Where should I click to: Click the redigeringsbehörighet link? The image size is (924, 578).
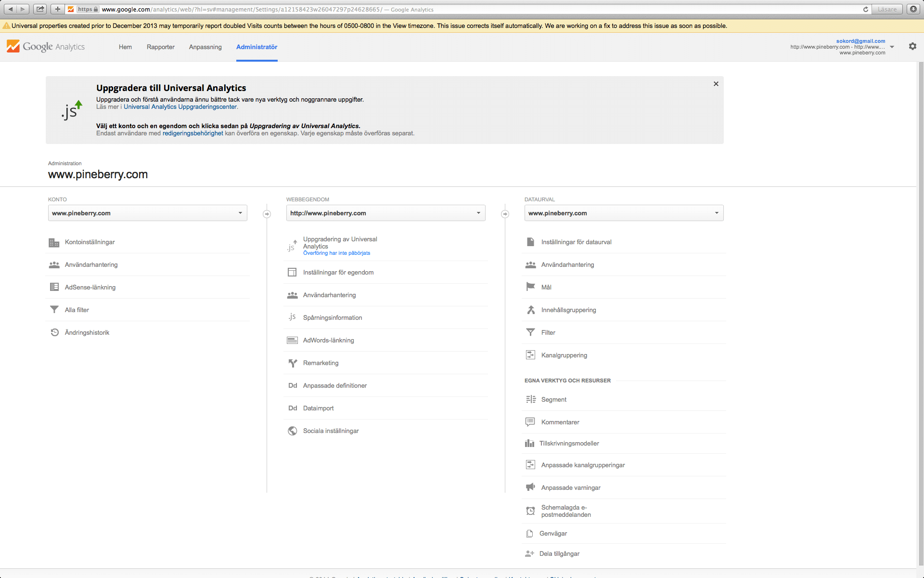(193, 133)
